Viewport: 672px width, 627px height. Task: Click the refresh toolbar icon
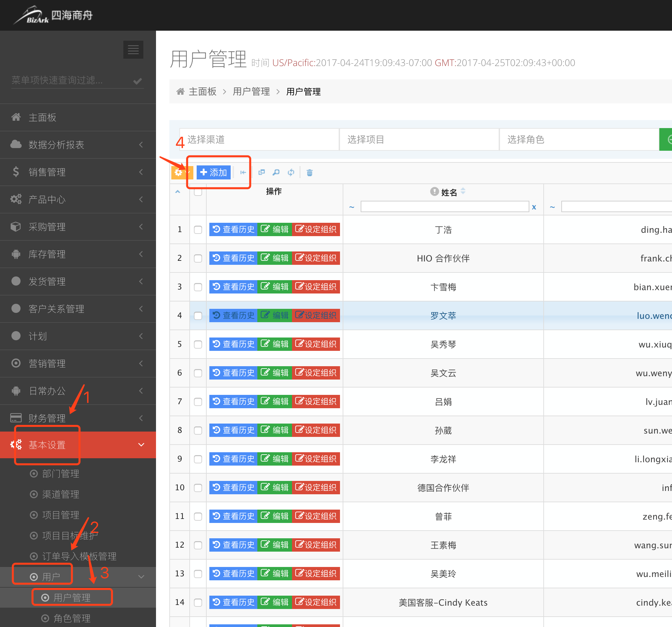(291, 172)
